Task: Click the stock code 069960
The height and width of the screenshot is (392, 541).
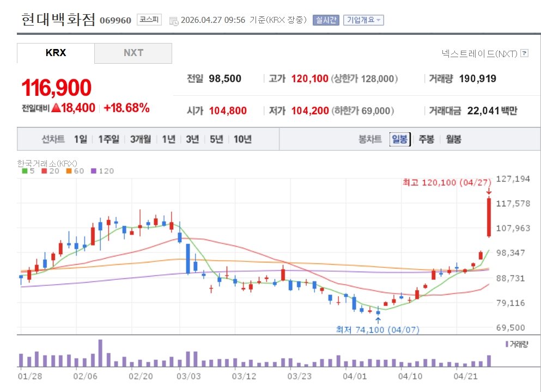Action: (116, 21)
